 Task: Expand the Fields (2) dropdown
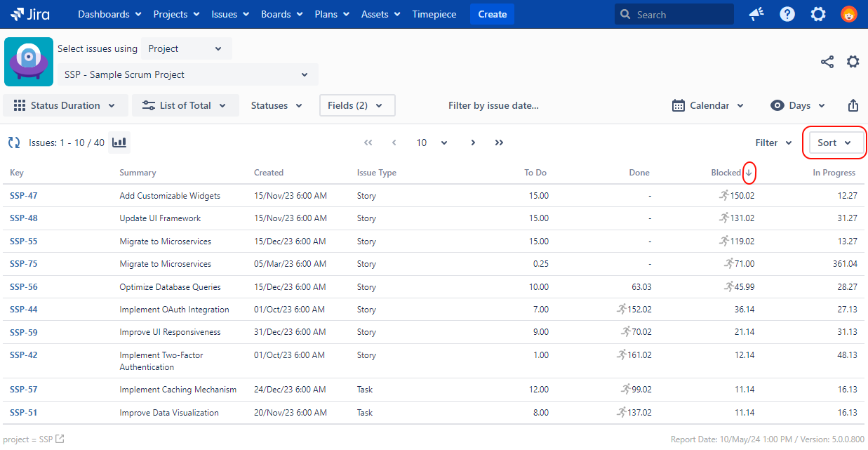(x=357, y=105)
